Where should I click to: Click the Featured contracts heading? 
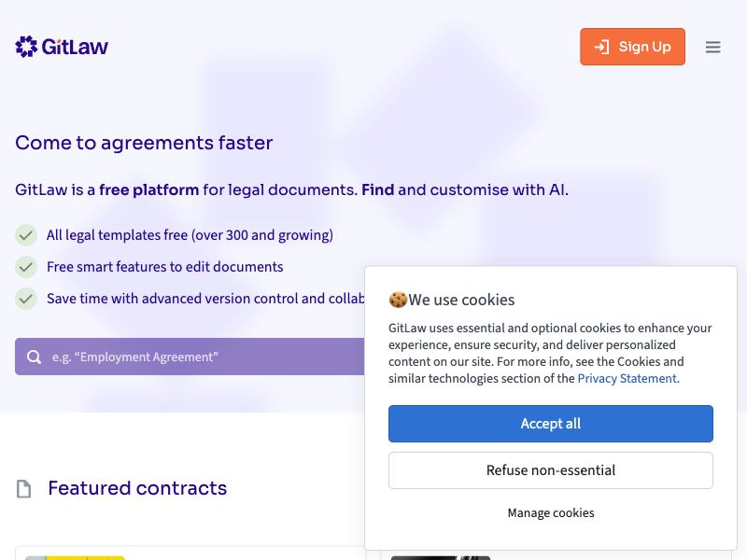coord(137,488)
